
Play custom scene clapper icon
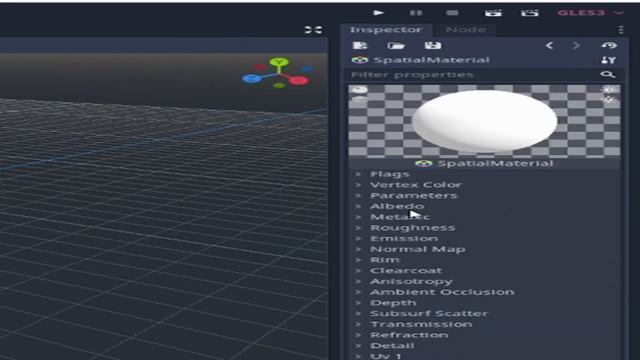(530, 13)
